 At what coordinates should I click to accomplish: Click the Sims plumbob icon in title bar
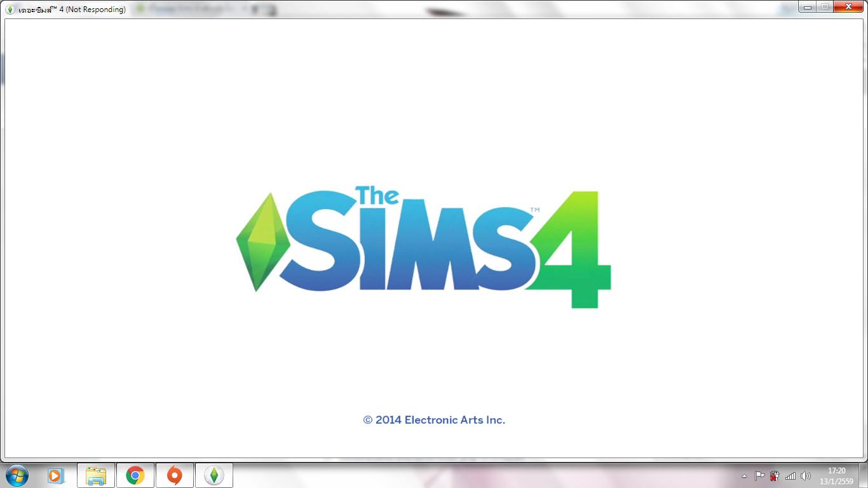[10, 9]
